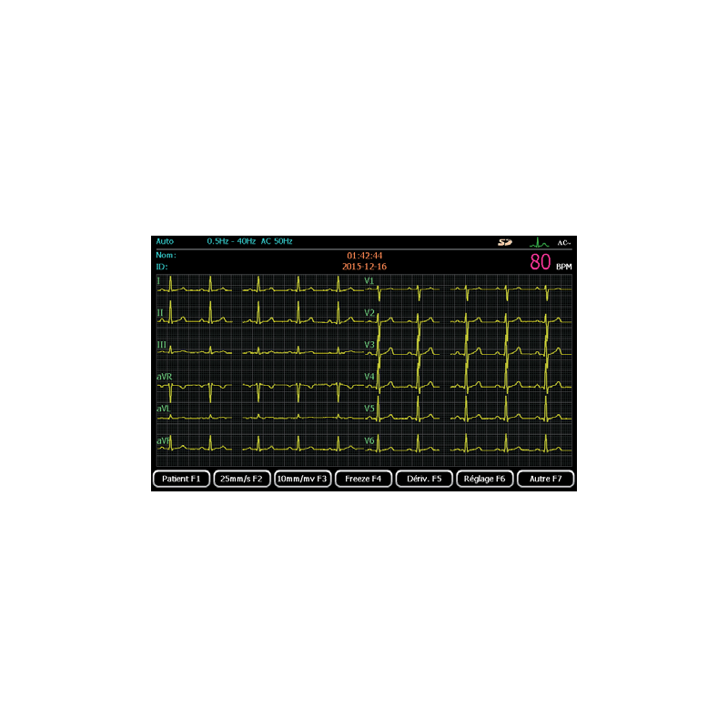This screenshot has height=728, width=728.
Task: Open the Autre F7 menu
Action: (545, 479)
